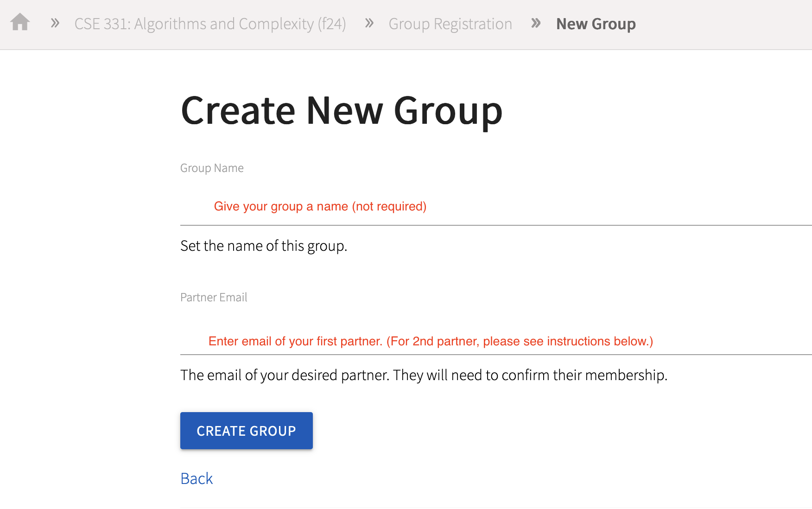812x509 pixels.
Task: Click the home icon in breadcrumb
Action: (x=20, y=22)
